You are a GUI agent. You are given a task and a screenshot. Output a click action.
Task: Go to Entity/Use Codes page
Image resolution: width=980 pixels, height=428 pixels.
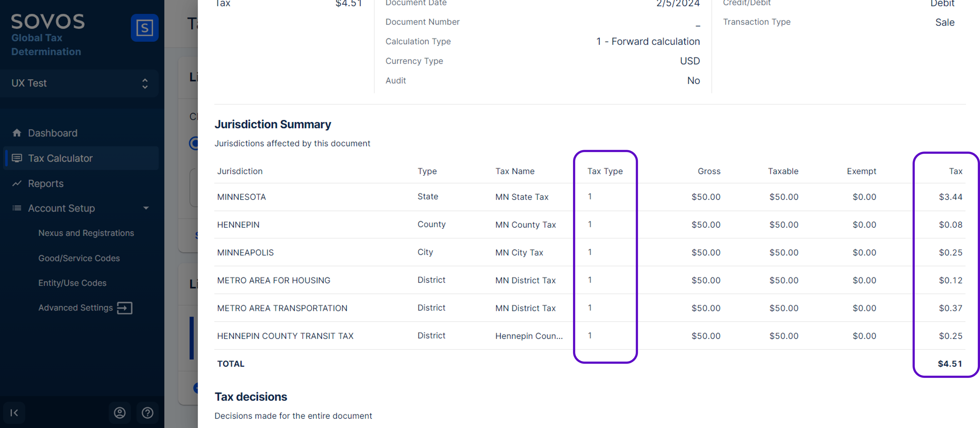(x=72, y=283)
